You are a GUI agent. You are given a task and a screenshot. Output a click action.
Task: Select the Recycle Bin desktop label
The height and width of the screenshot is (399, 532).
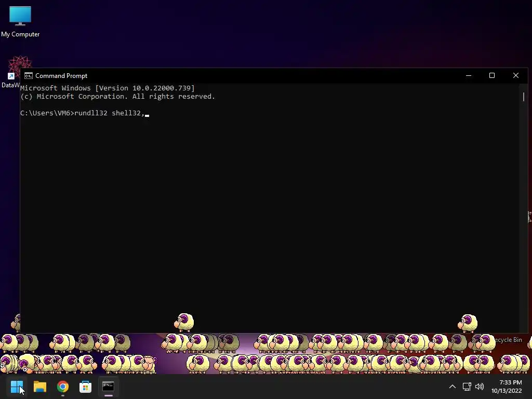pyautogui.click(x=508, y=340)
